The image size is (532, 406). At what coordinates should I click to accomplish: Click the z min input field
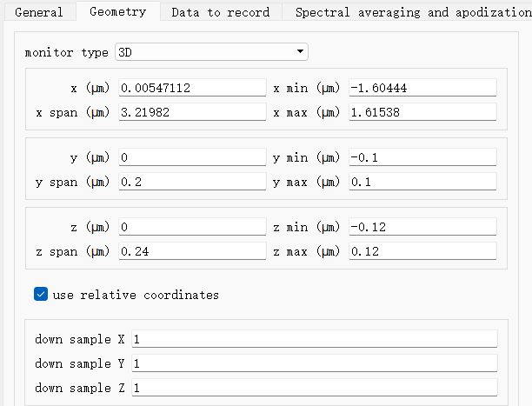[x=422, y=227]
